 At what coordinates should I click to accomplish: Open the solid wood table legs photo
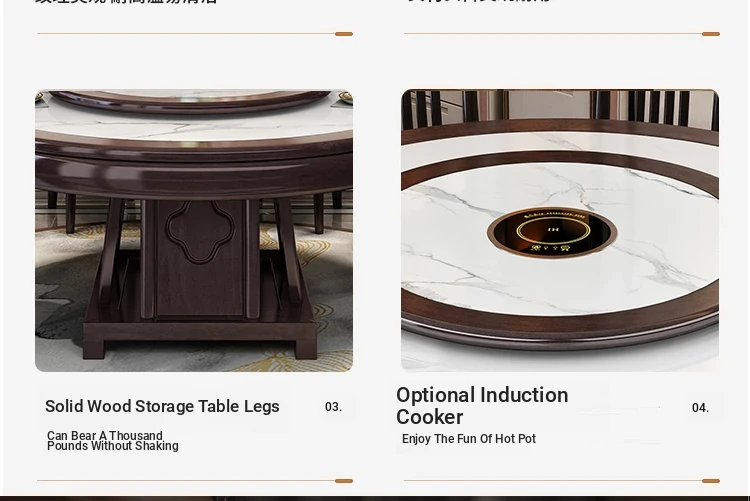coord(194,230)
